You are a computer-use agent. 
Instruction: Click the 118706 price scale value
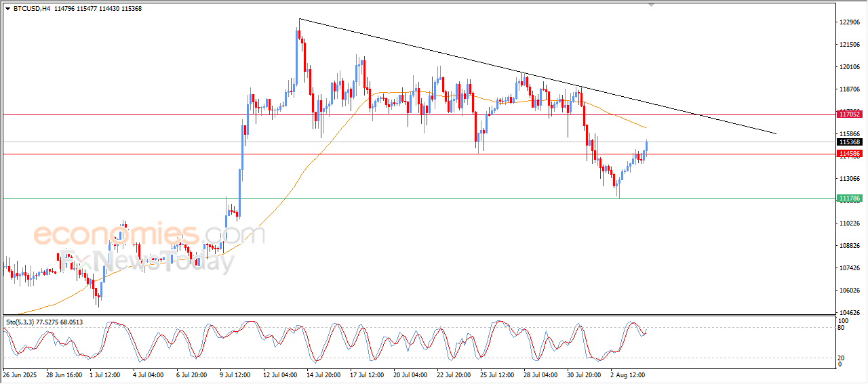[x=850, y=89]
